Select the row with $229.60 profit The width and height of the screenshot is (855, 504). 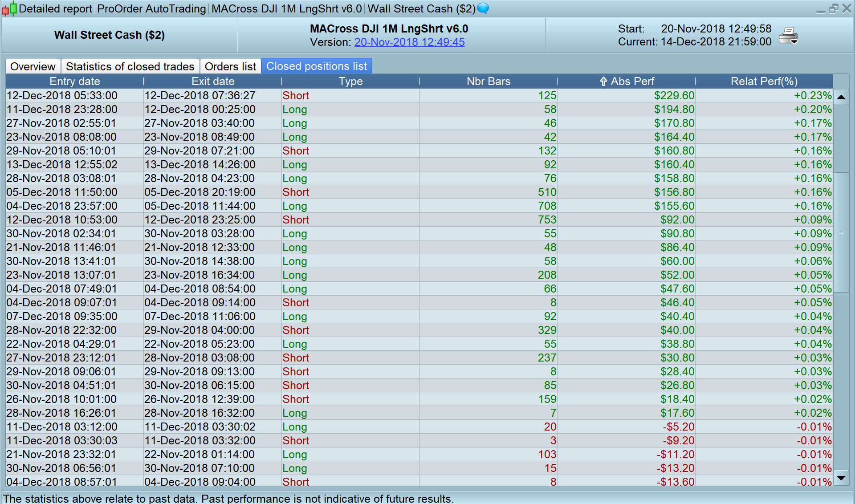pos(674,96)
